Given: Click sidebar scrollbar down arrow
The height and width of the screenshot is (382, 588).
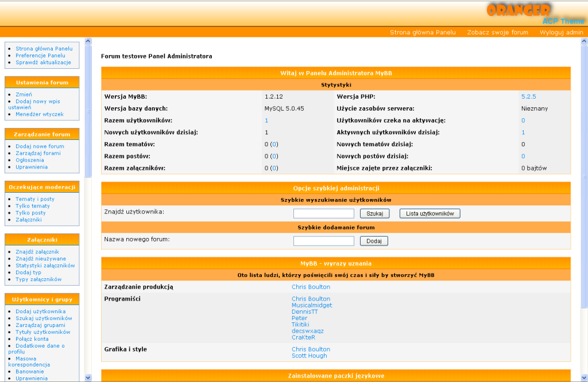Looking at the screenshot, I should click(x=88, y=377).
